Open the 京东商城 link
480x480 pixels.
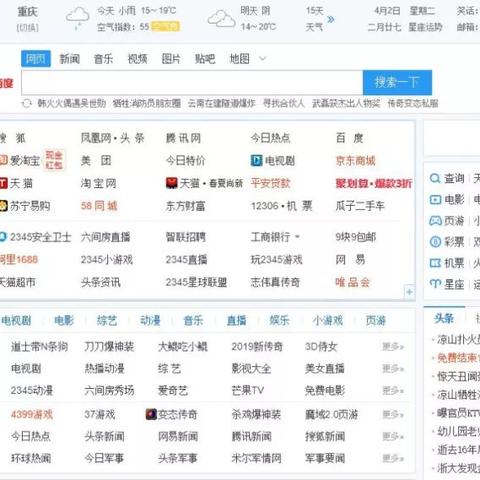[x=355, y=161]
